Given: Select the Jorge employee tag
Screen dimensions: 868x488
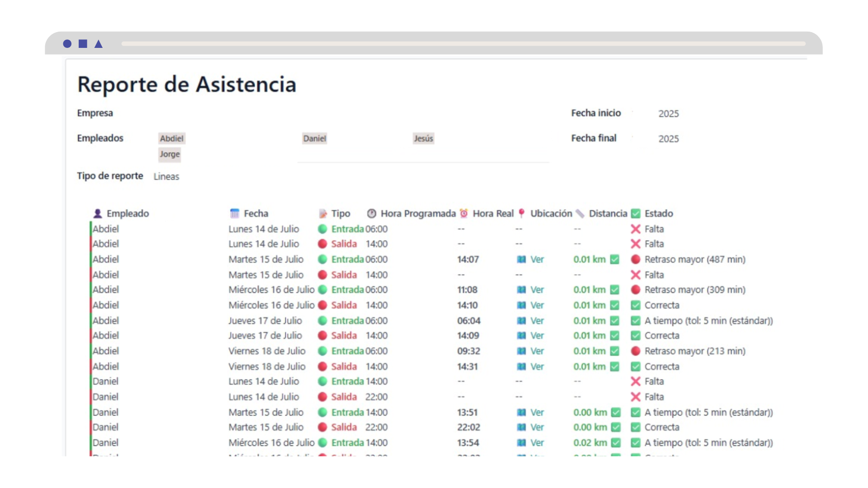Looking at the screenshot, I should pyautogui.click(x=170, y=154).
